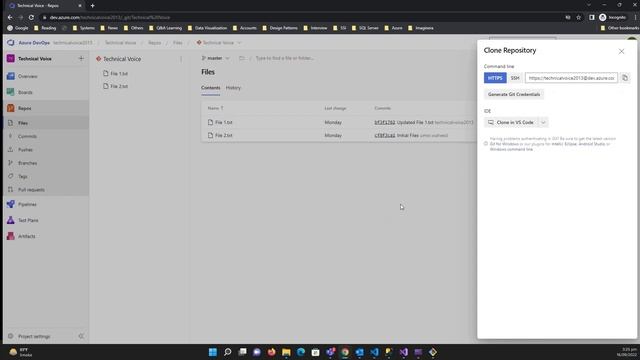Switch to the Contents tab
Image resolution: width=640 pixels, height=360 pixels.
(211, 88)
